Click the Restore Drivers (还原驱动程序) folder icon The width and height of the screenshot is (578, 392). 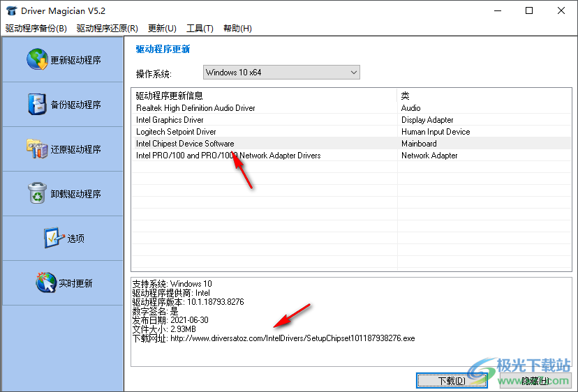[x=37, y=149]
